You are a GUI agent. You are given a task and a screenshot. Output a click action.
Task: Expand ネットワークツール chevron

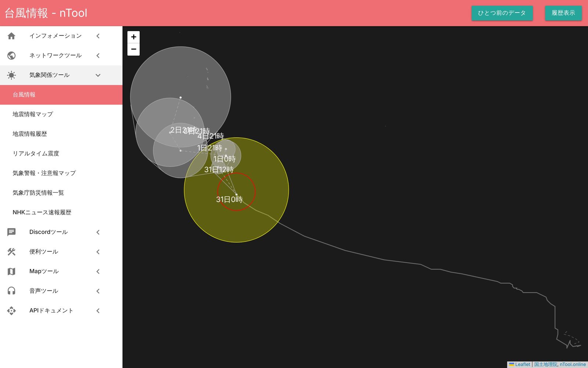tap(98, 56)
